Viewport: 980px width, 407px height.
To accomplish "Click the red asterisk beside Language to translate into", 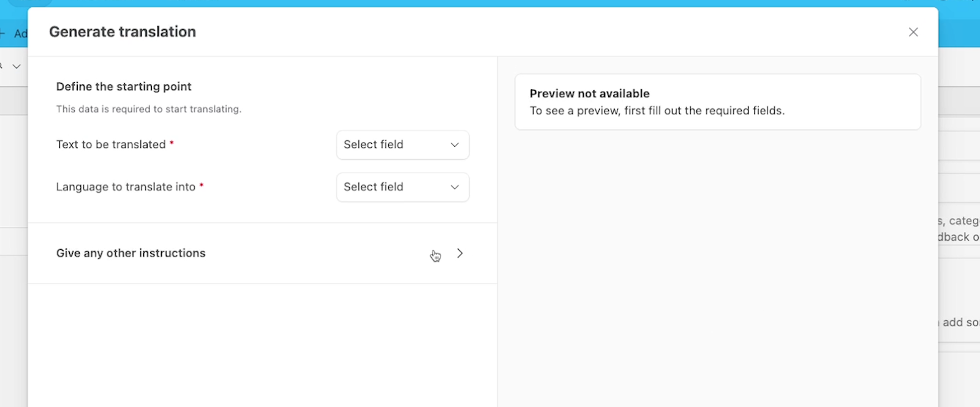I will 202,185.
